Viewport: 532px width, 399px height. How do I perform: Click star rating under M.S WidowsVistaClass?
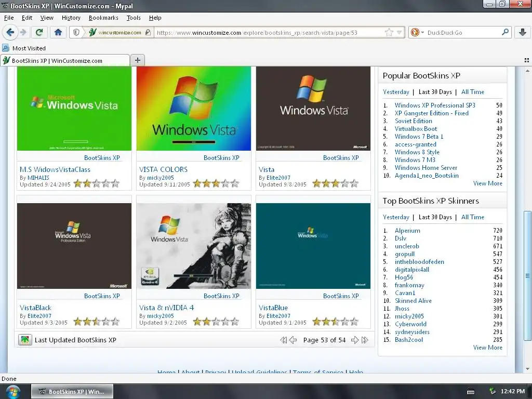tap(96, 183)
